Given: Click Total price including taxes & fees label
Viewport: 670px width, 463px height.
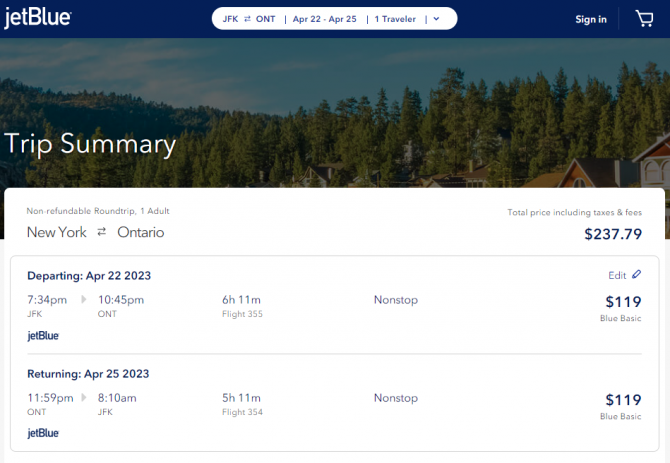Looking at the screenshot, I should pos(574,212).
